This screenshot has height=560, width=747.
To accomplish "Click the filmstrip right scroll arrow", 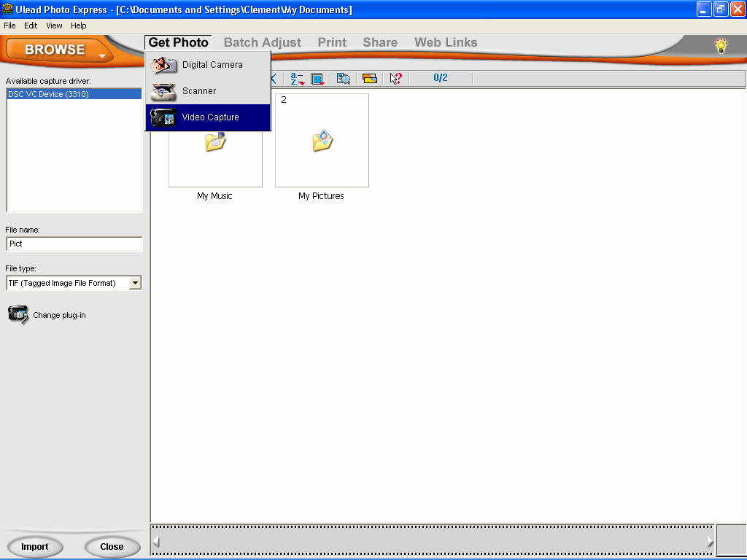I will pyautogui.click(x=710, y=542).
